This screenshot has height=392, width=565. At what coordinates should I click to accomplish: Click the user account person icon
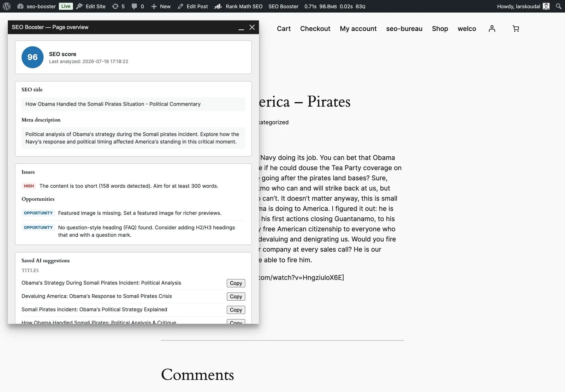(x=492, y=29)
